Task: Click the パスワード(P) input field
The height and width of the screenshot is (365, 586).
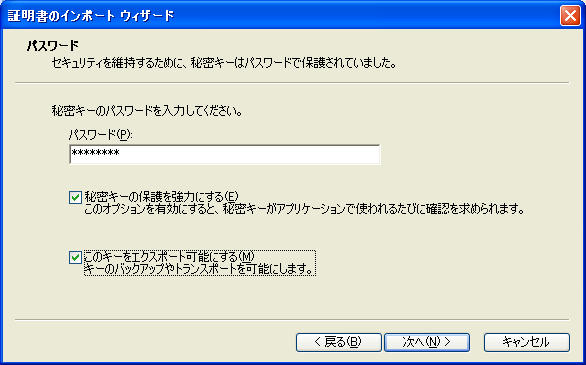Action: 225,154
